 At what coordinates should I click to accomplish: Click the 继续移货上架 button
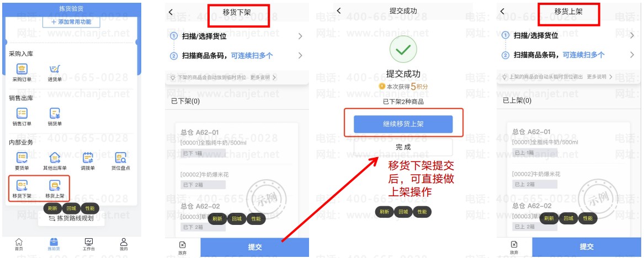403,124
